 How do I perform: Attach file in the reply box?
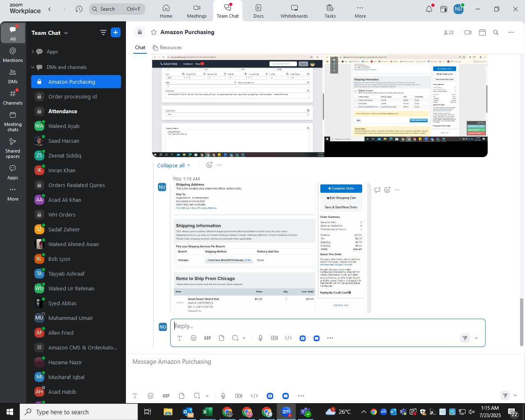221,338
